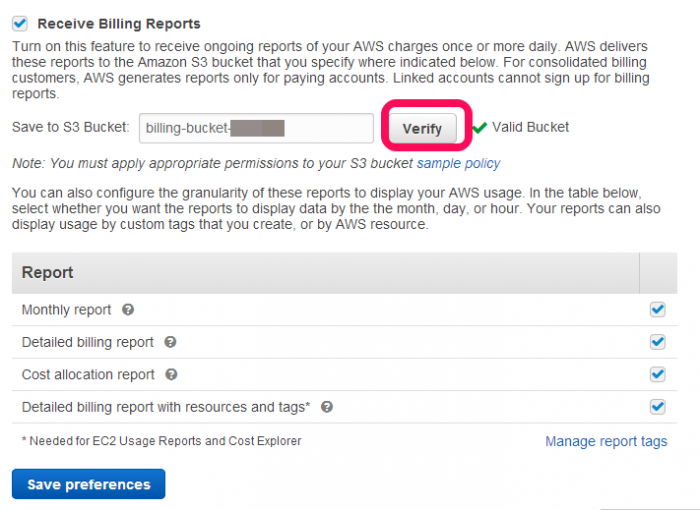Click the Valid Bucket status text

(x=530, y=127)
